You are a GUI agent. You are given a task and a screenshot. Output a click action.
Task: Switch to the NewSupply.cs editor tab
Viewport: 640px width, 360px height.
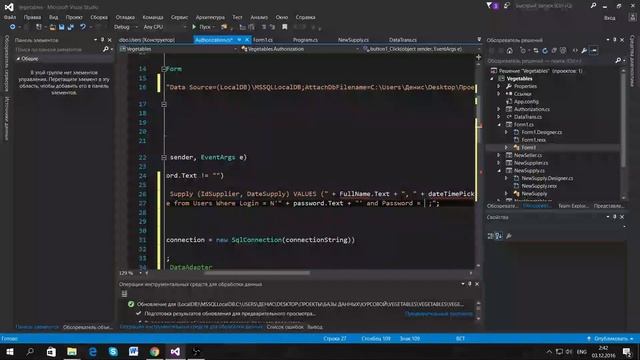coord(353,40)
